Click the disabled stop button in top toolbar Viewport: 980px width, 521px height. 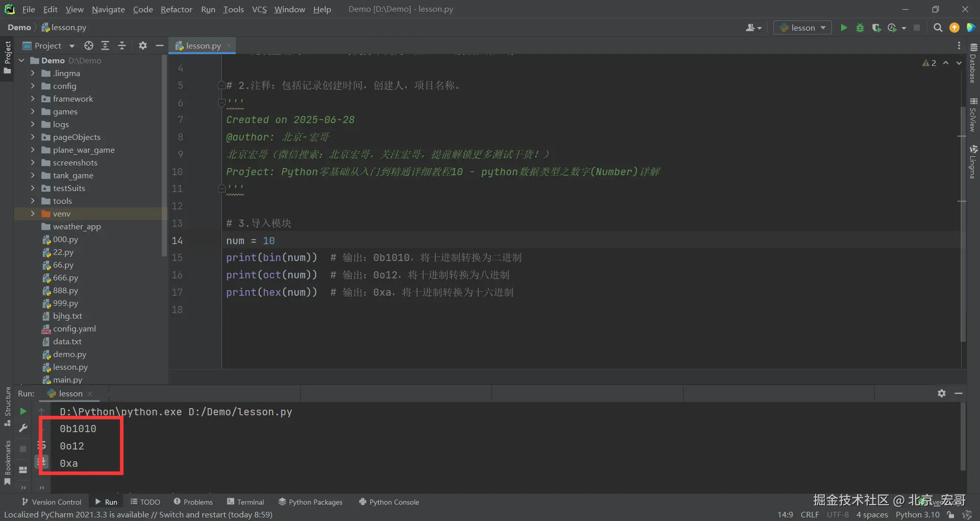tap(917, 28)
